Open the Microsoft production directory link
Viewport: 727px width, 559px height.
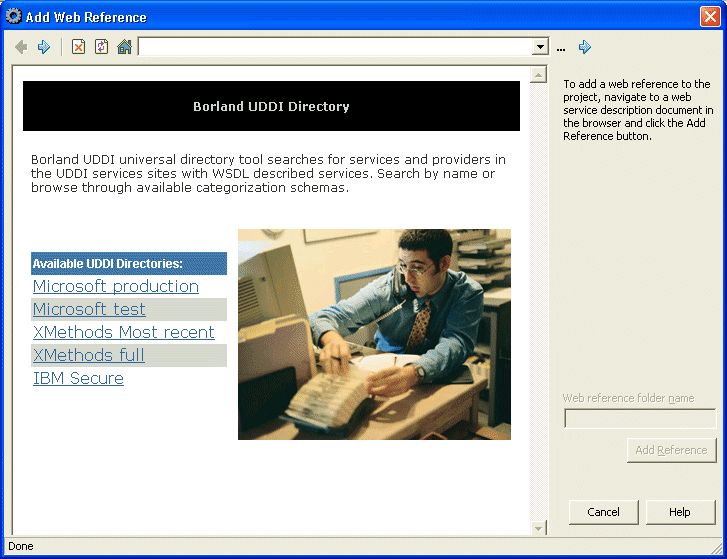click(116, 286)
